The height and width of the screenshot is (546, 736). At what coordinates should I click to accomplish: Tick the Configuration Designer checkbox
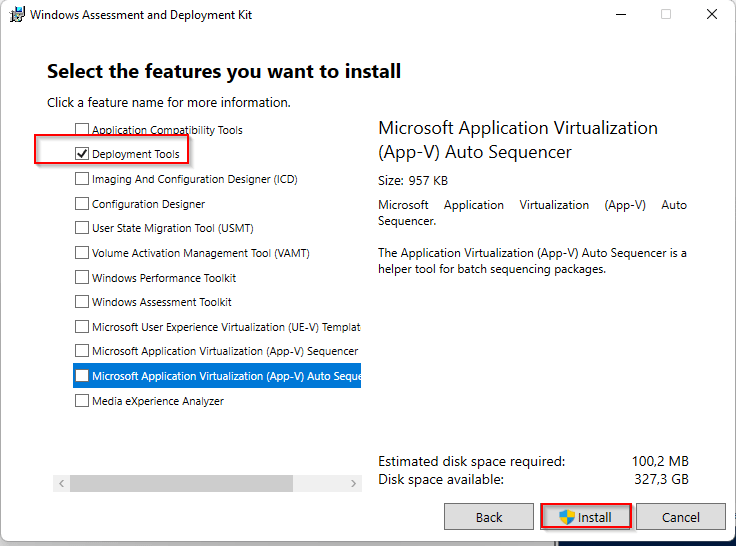[82, 204]
